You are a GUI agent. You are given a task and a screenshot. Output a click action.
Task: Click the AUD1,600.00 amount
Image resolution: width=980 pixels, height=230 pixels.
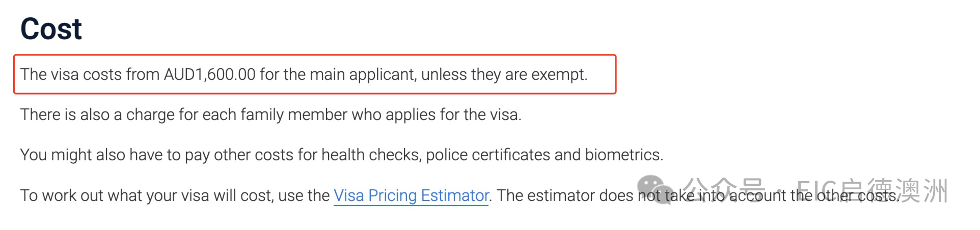209,74
